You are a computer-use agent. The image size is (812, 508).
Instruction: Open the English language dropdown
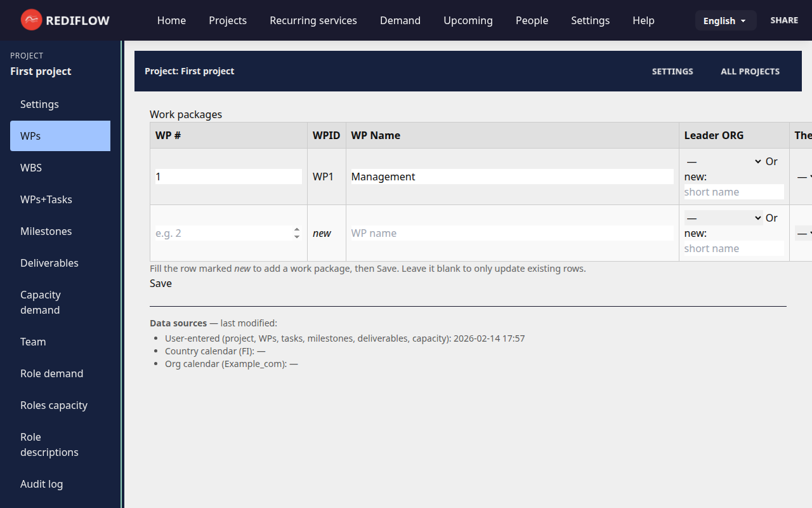[x=725, y=20]
